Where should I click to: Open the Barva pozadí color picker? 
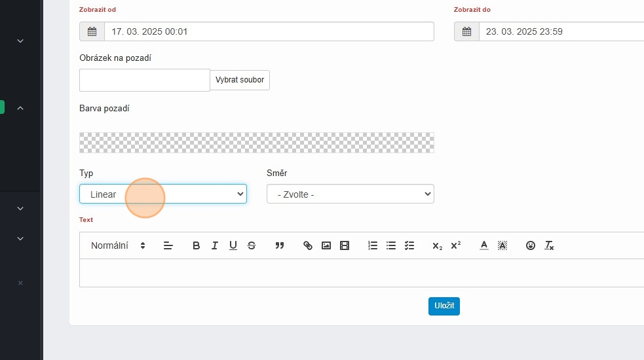(256, 143)
